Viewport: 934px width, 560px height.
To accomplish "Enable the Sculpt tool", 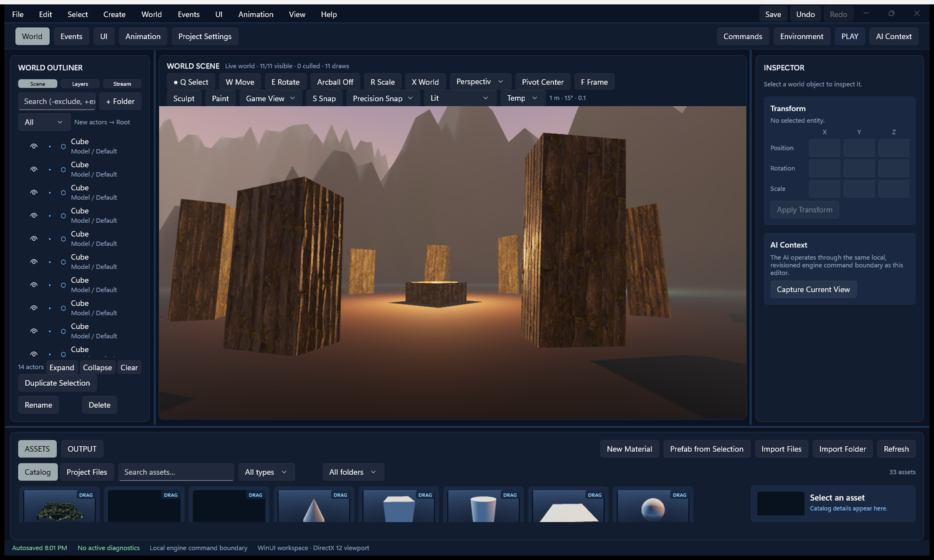I will tap(184, 98).
